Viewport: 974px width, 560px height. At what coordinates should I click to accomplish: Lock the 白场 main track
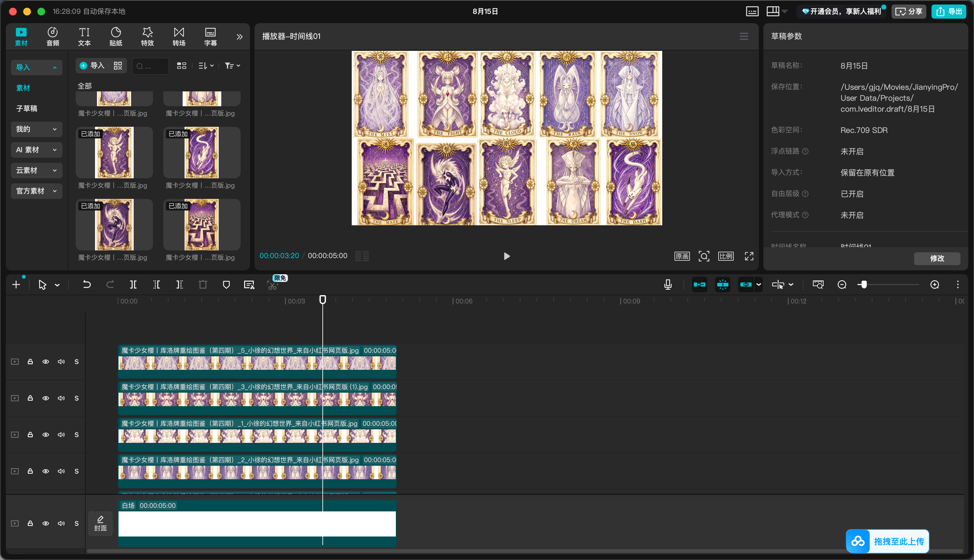pos(30,523)
